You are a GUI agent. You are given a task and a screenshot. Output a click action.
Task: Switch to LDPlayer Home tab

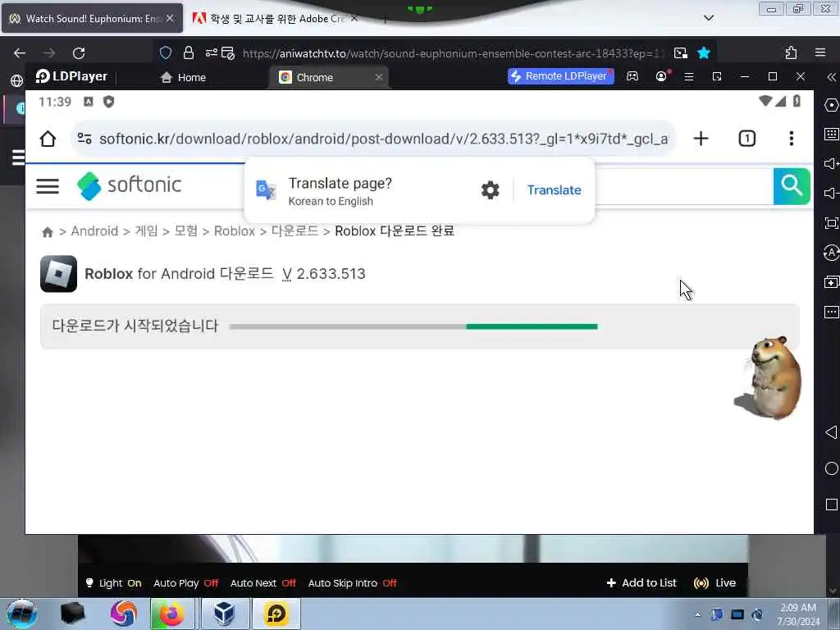[x=183, y=78]
